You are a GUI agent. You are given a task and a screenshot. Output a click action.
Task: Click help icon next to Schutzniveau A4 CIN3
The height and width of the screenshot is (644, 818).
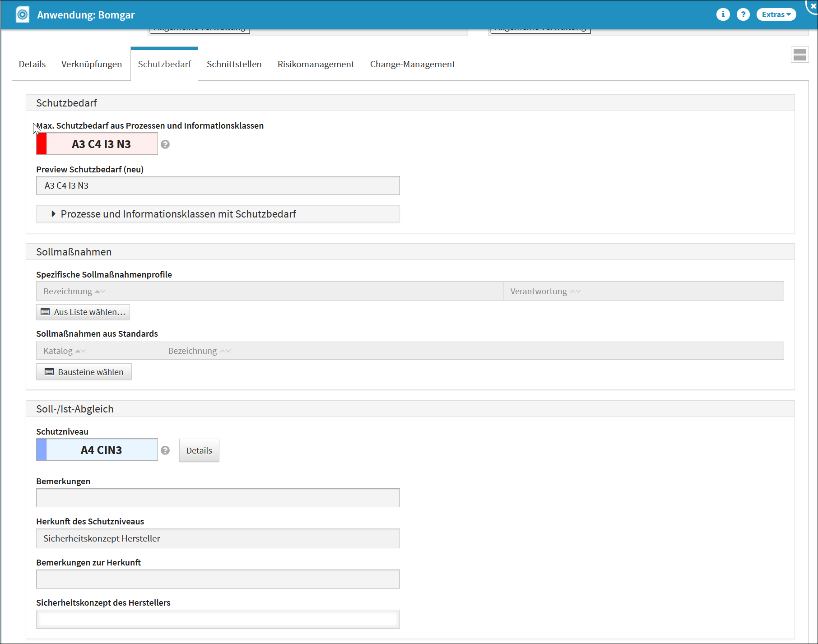coord(165,450)
